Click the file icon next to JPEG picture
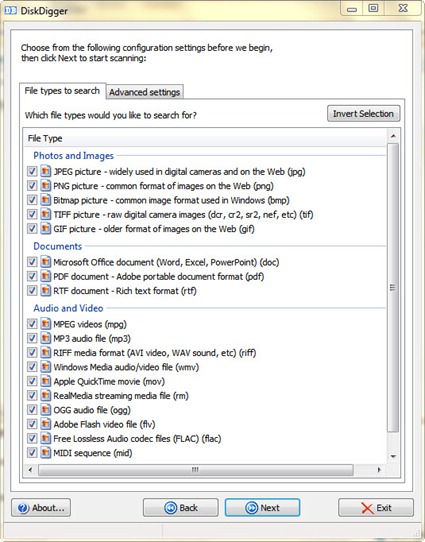425x542 pixels. (x=45, y=171)
